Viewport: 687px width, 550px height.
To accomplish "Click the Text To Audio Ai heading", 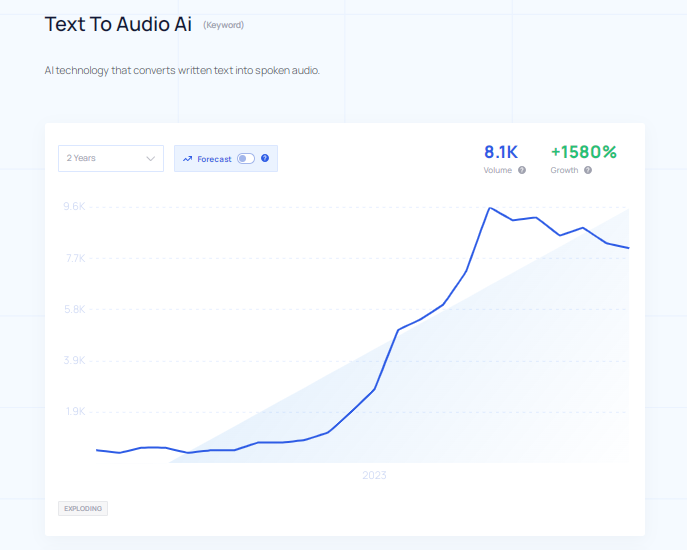I will click(118, 24).
